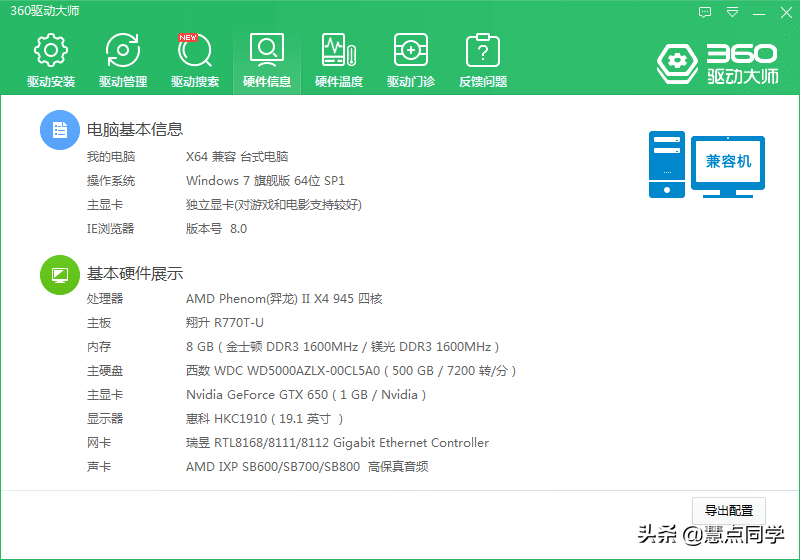The image size is (800, 560).
Task: Open the 驱动搜索 driver search tab
Action: 195,60
